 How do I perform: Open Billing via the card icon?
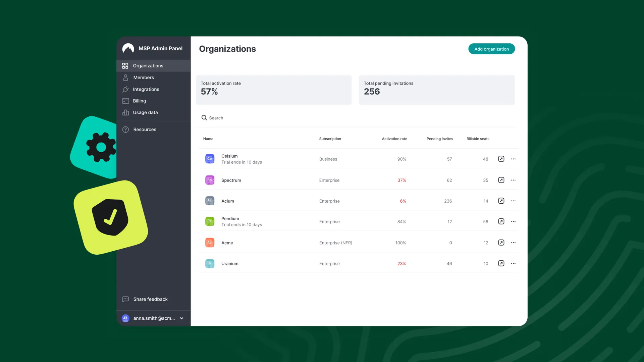click(125, 101)
